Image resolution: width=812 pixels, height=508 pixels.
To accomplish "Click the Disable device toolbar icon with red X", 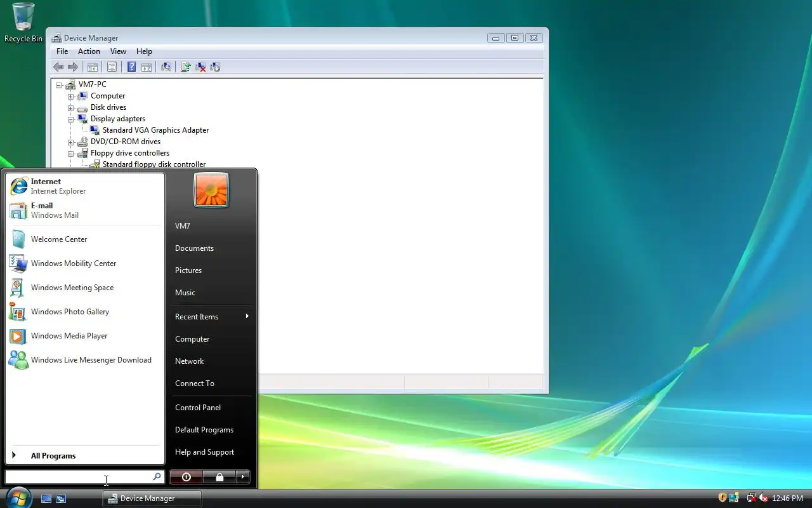I will point(200,67).
